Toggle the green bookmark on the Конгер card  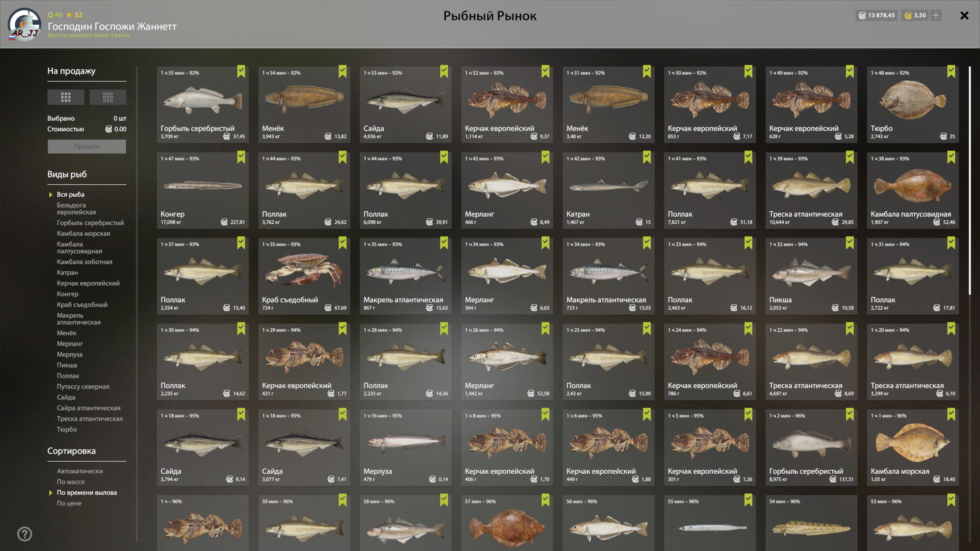click(x=241, y=157)
